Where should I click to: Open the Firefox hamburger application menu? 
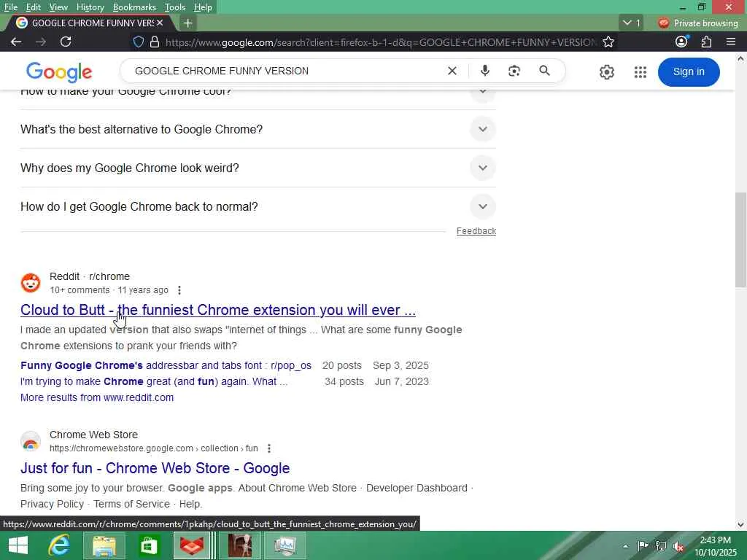tap(731, 42)
